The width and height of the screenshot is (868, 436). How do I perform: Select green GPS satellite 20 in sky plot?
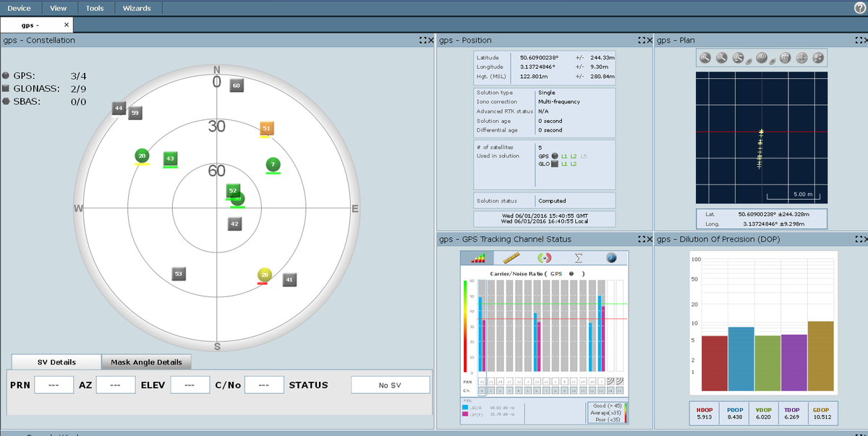(x=142, y=155)
